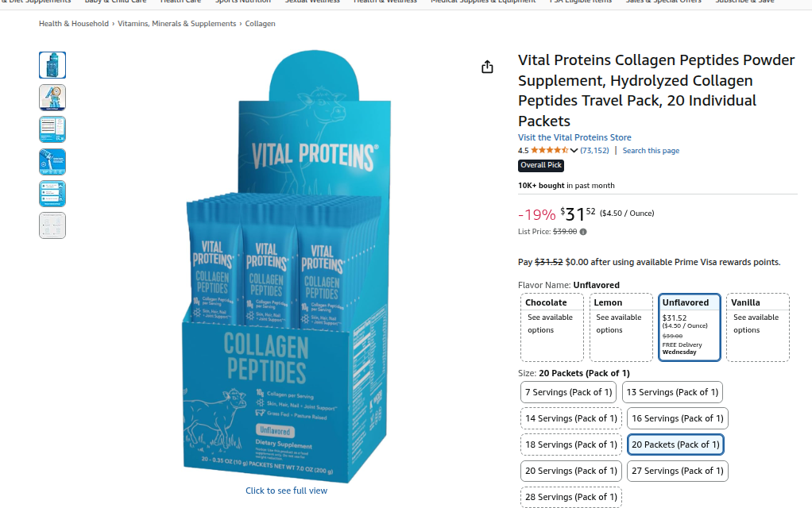Click the share icon beside product image
The height and width of the screenshot is (508, 812).
[x=487, y=67]
